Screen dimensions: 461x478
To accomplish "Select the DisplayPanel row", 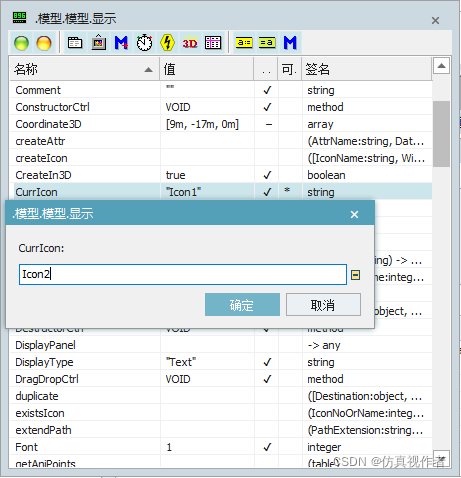I will click(x=221, y=345).
